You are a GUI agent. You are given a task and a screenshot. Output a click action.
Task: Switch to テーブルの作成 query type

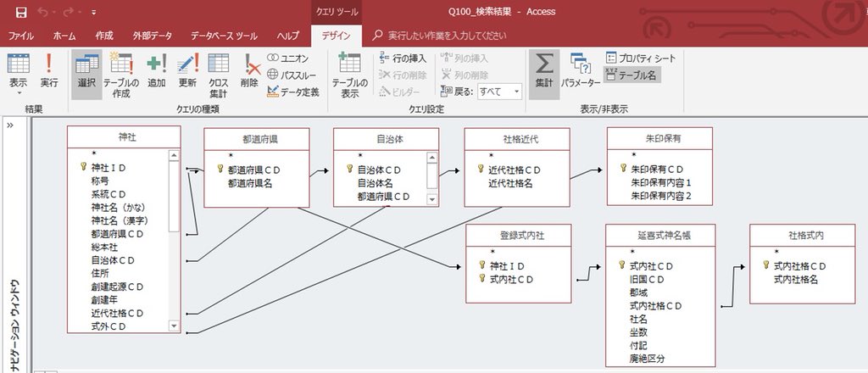coord(121,75)
